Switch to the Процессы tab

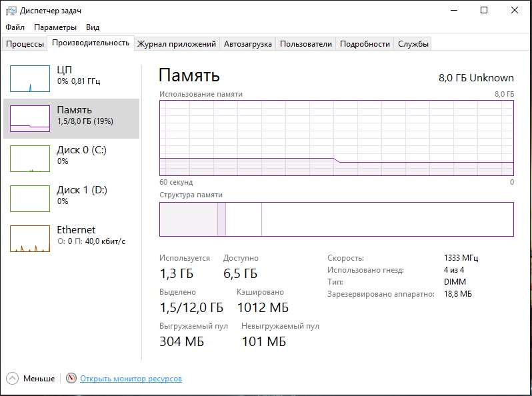pos(25,44)
